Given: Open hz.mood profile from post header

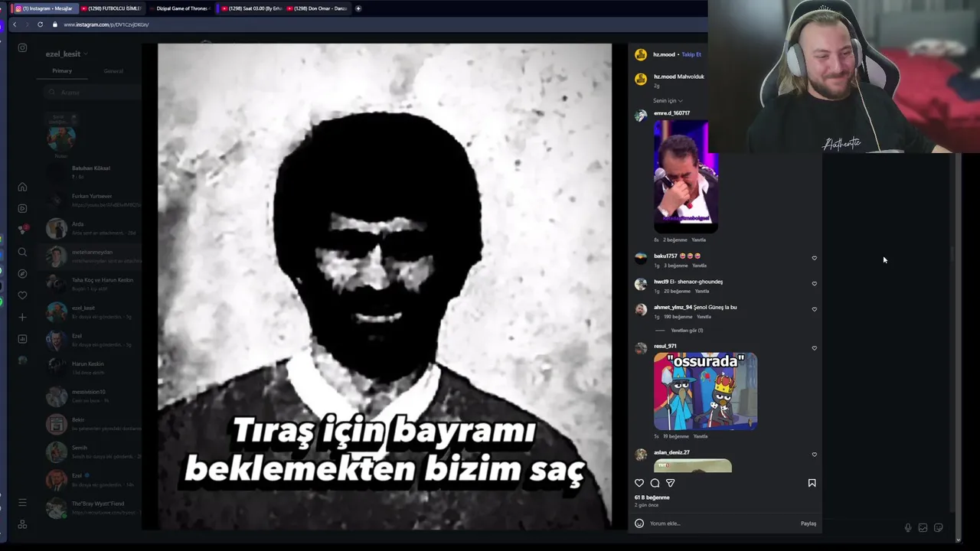Looking at the screenshot, I should tap(664, 54).
